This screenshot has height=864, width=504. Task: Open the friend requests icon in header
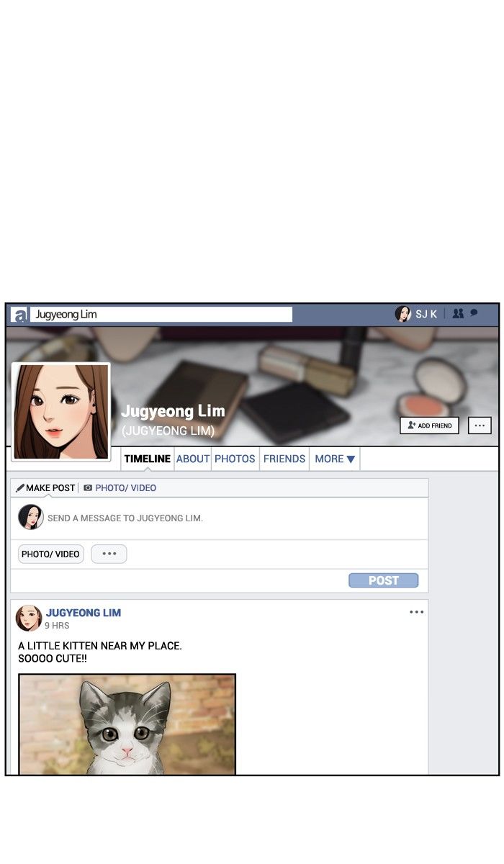coord(458,314)
